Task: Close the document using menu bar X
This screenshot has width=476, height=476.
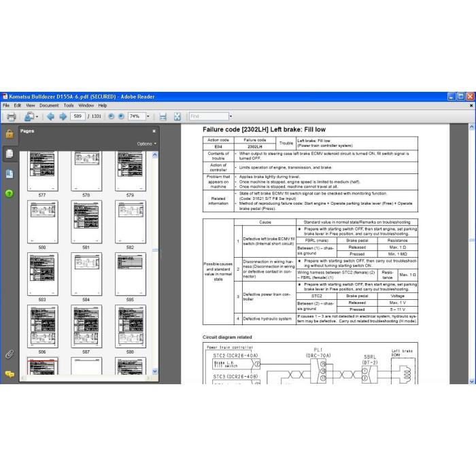Action: pos(471,105)
